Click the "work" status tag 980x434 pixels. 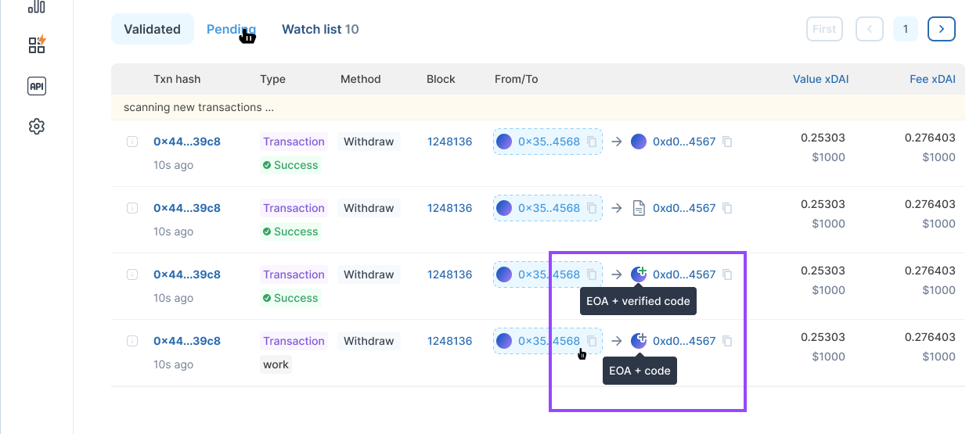pos(276,364)
